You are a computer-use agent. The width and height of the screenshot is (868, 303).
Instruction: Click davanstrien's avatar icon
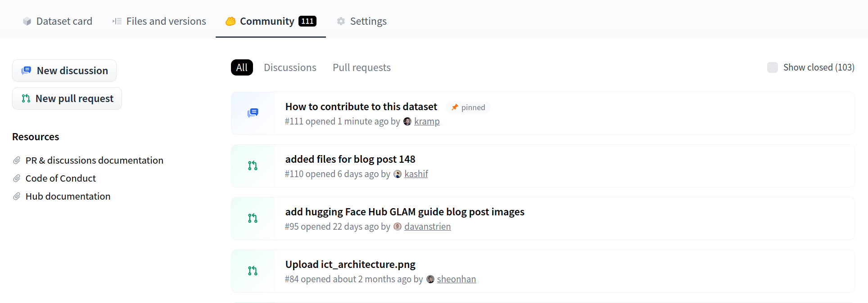(398, 227)
